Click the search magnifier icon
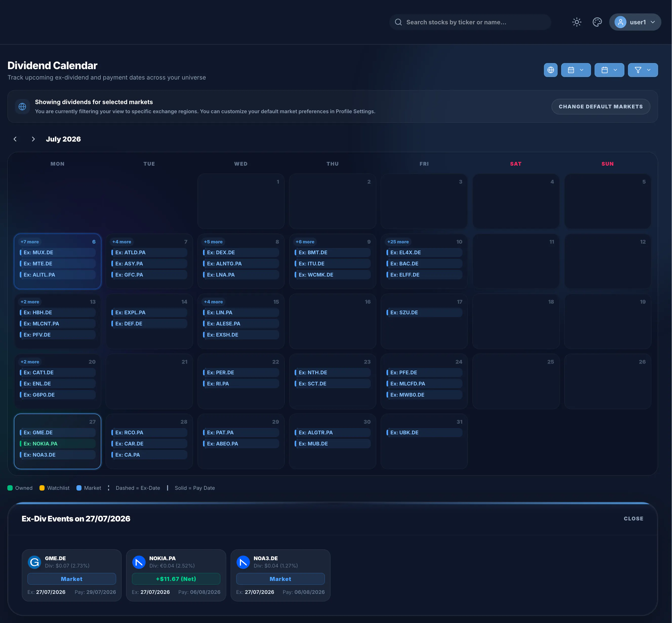 [x=398, y=22]
